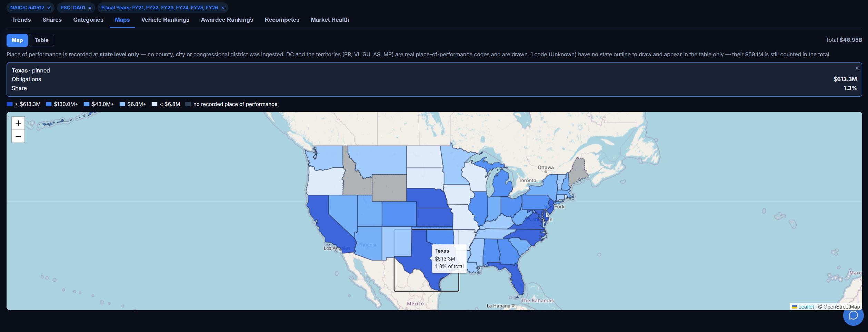Zoom in on the map
This screenshot has width=868, height=332.
(x=18, y=123)
